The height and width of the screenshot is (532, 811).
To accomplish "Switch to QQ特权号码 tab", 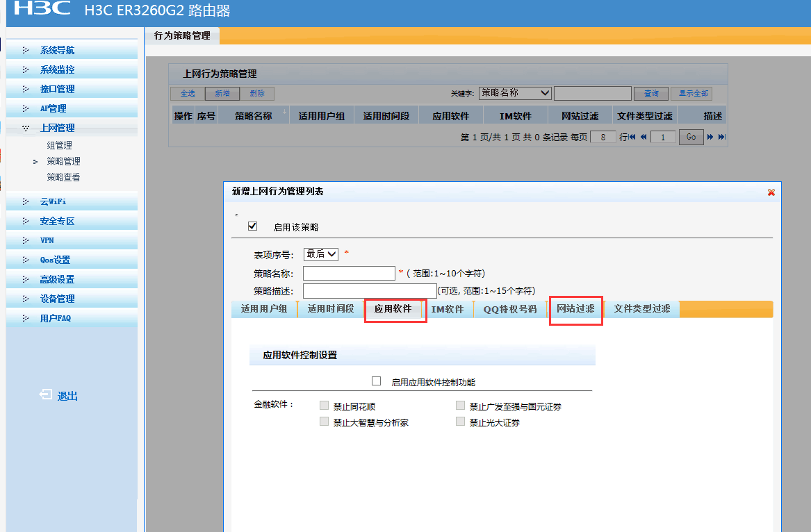I will (510, 309).
